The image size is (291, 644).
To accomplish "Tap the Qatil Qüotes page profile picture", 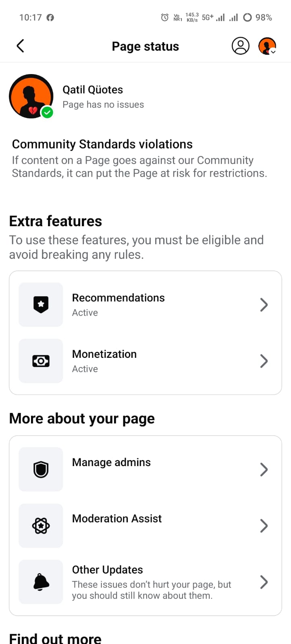I will tap(31, 96).
